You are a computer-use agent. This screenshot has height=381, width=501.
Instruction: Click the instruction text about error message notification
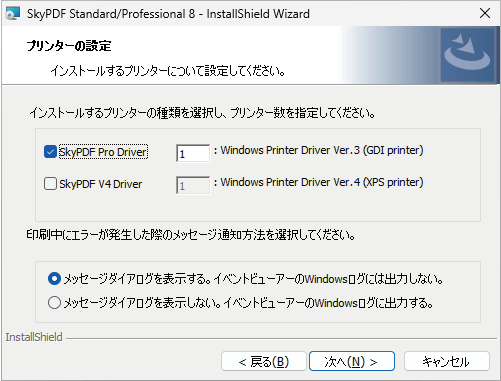click(191, 235)
